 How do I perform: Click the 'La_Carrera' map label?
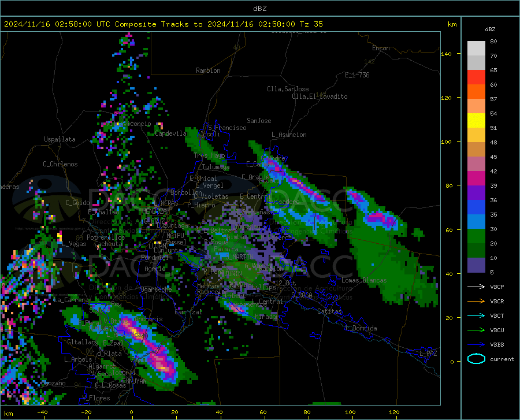(x=71, y=300)
